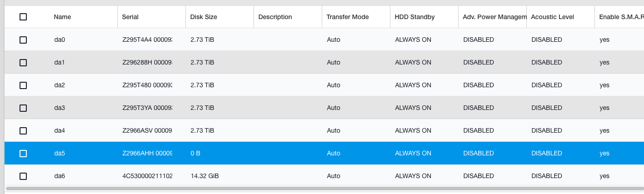The width and height of the screenshot is (644, 194).
Task: Sort by Description column header
Action: tap(275, 17)
